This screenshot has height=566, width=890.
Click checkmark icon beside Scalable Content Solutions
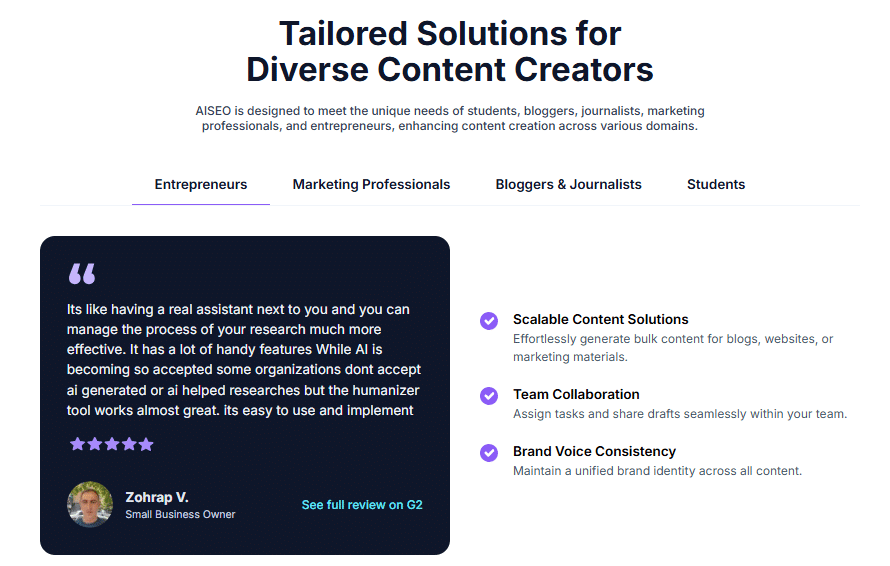coord(489,320)
